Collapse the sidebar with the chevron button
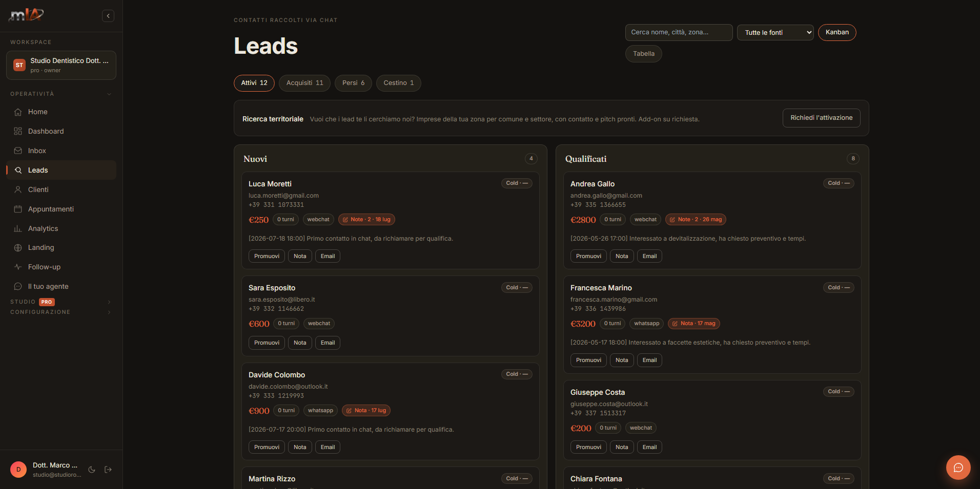 point(108,16)
